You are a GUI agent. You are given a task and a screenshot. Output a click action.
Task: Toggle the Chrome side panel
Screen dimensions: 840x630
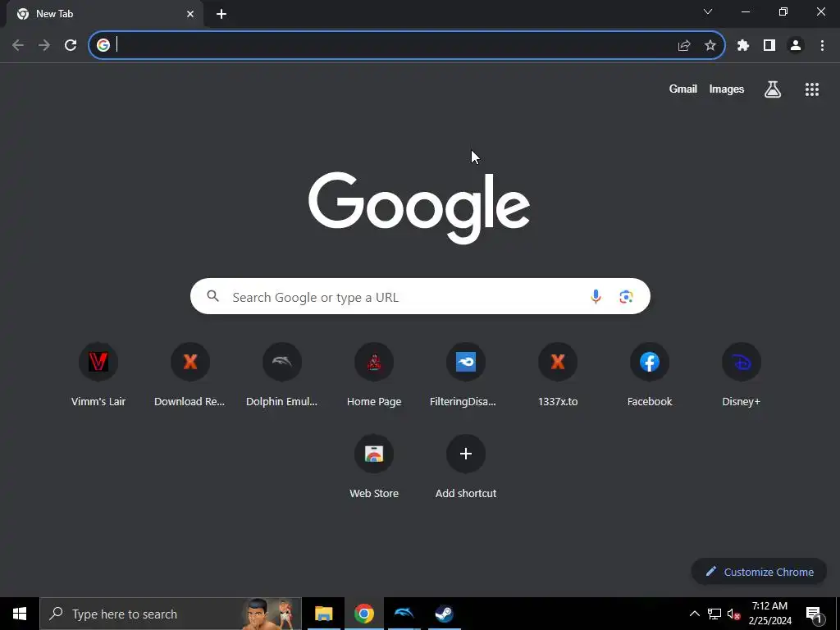click(x=769, y=46)
